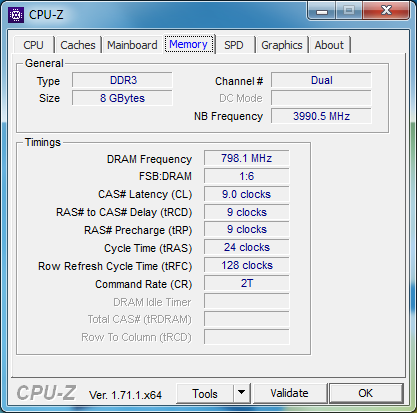Click the CPU-Z window title text

click(x=46, y=15)
